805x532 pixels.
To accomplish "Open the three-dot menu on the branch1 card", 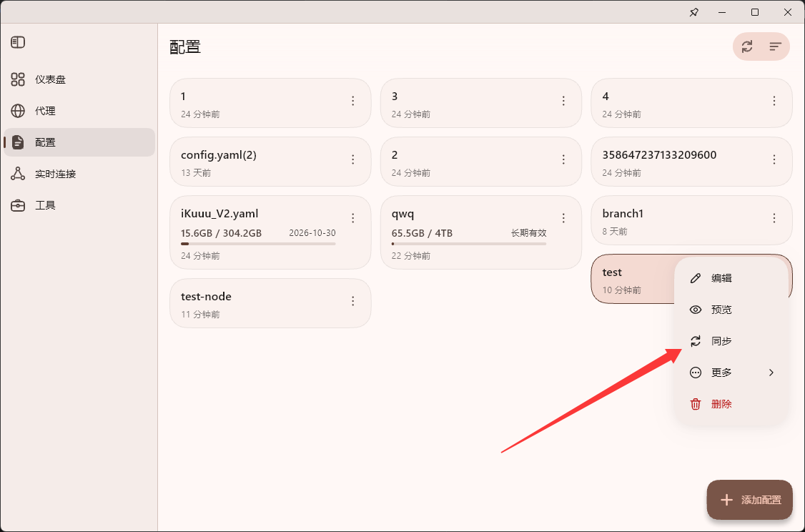I will point(774,218).
